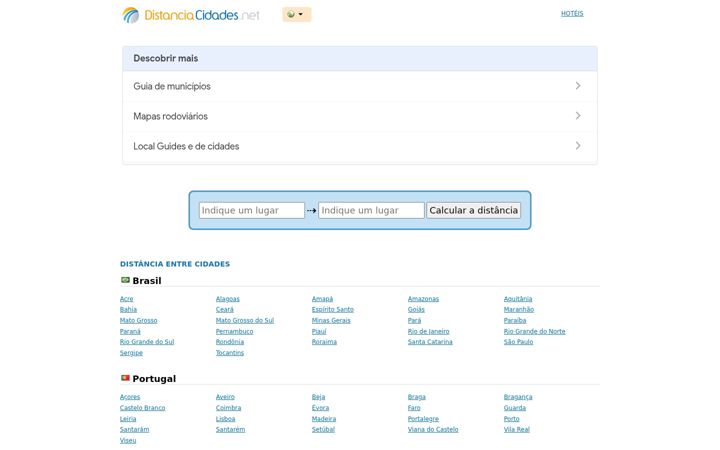Screen dimensions: 720x450
Task: Open the Paraíba link
Action: coord(515,321)
